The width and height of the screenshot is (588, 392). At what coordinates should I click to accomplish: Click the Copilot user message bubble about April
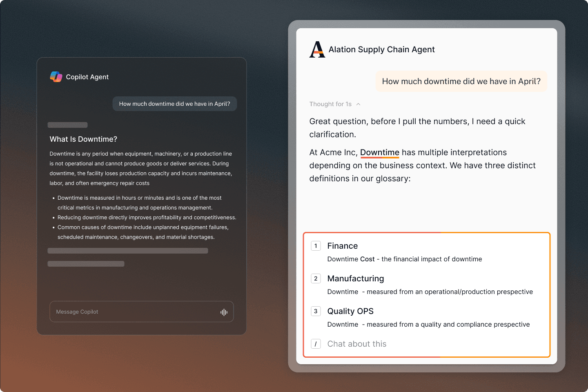174,104
